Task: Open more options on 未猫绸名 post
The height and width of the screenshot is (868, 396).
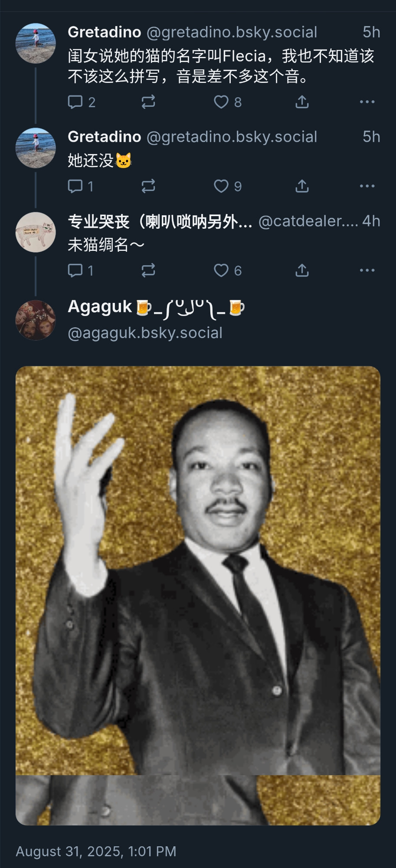Action: click(367, 270)
